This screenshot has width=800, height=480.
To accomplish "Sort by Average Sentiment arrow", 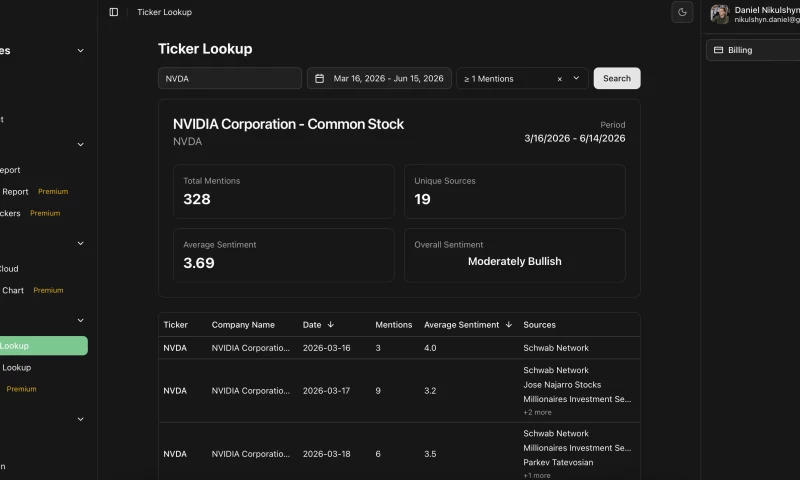I will coord(509,324).
